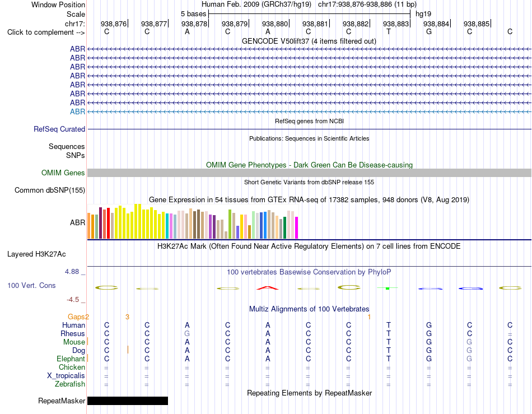Open the H3K27Ac Mark track title

(x=309, y=246)
